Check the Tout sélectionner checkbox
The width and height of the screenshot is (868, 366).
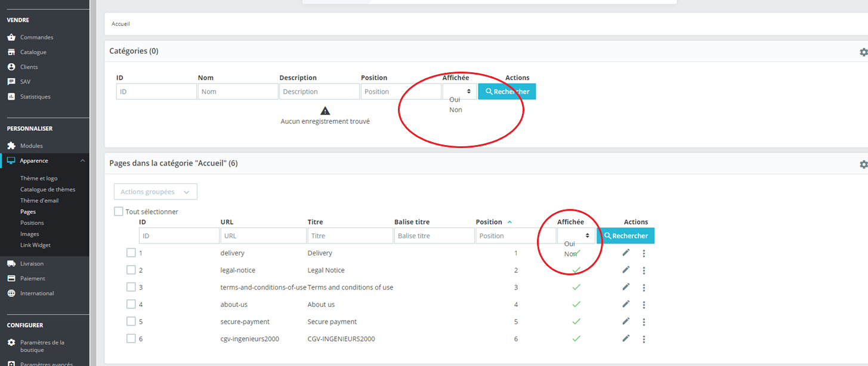pos(119,211)
